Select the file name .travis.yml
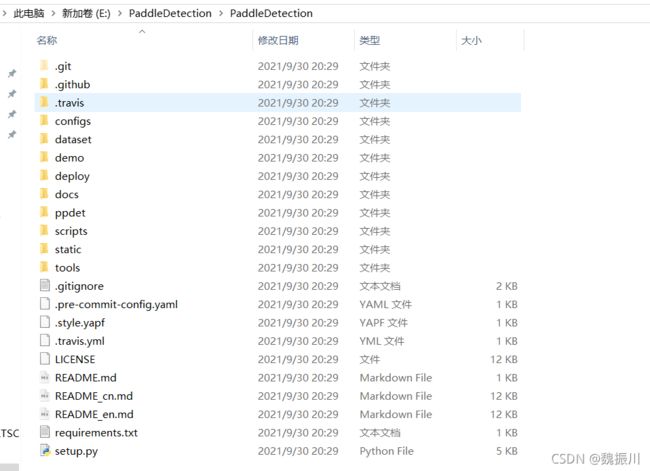Image resolution: width=650 pixels, height=471 pixels. pyautogui.click(x=80, y=341)
